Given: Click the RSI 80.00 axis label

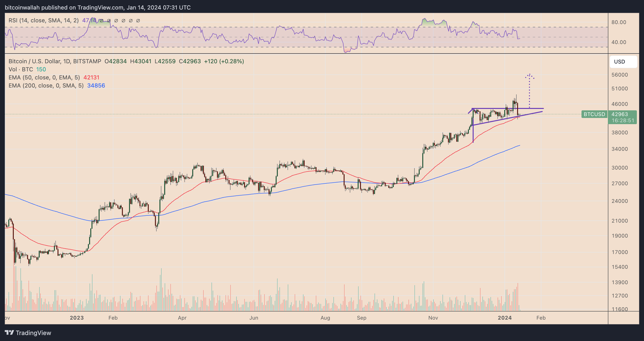Looking at the screenshot, I should (x=619, y=22).
